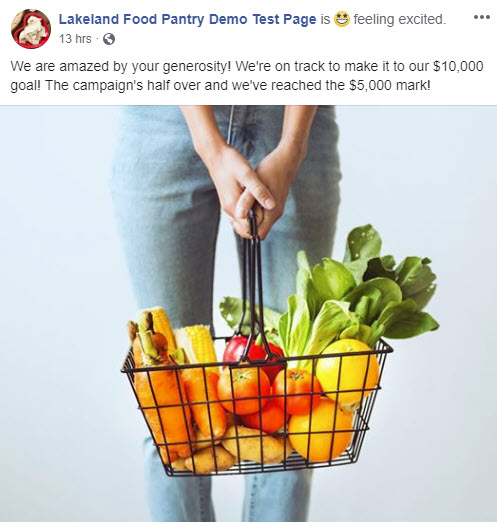The width and height of the screenshot is (497, 522).
Task: Click the tomatoes in the basket photo
Action: pyautogui.click(x=267, y=393)
